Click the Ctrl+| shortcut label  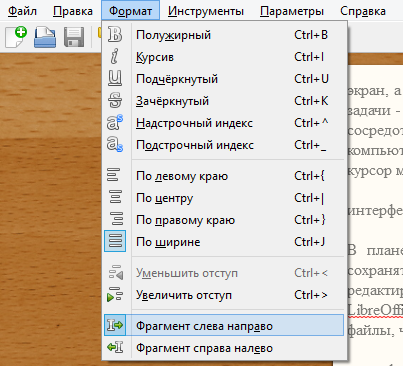[309, 198]
